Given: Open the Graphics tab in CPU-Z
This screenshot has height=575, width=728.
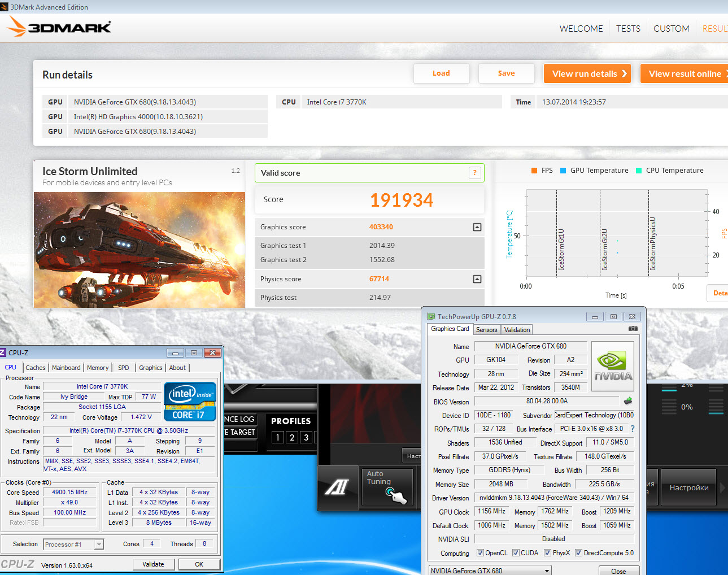Looking at the screenshot, I should (151, 368).
